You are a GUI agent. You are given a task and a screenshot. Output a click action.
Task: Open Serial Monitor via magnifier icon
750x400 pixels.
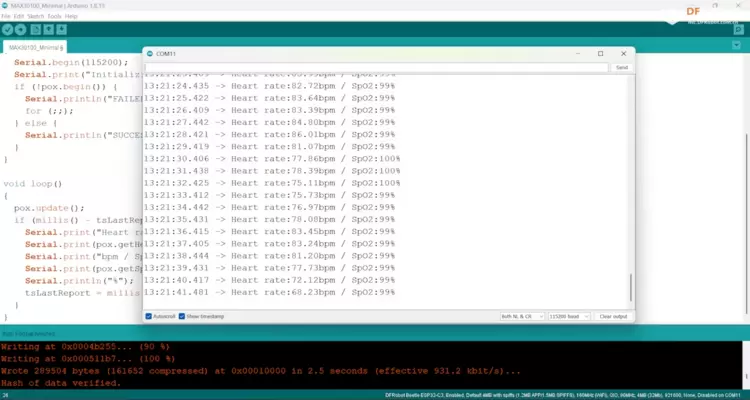tap(739, 30)
